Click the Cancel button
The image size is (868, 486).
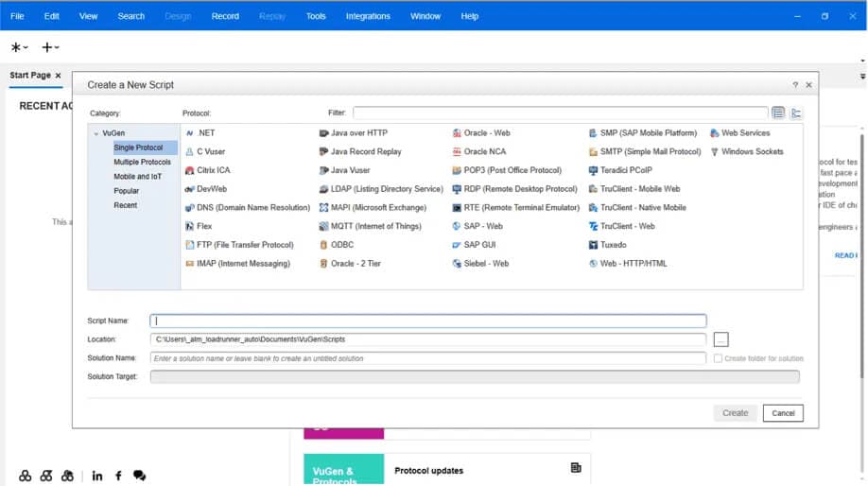[x=783, y=413]
